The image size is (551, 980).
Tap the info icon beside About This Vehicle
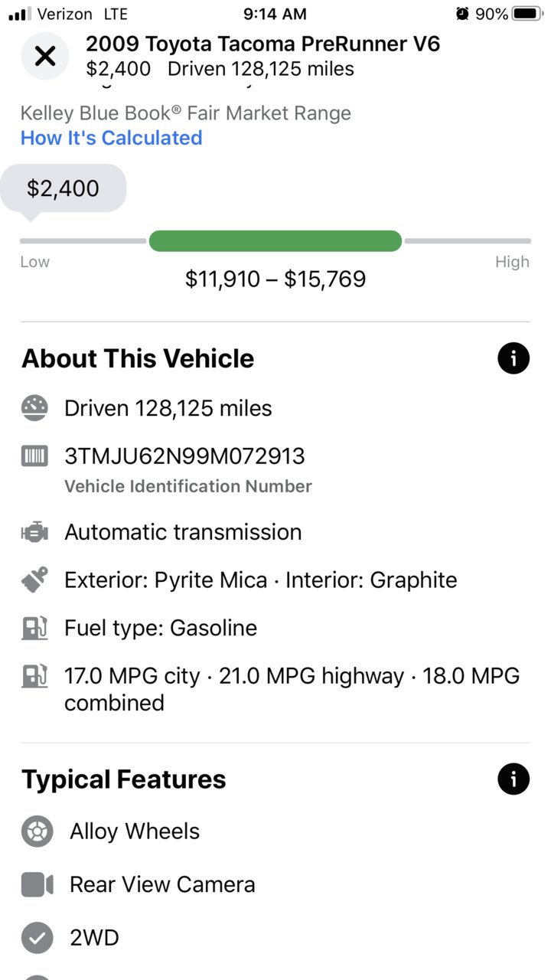point(513,358)
